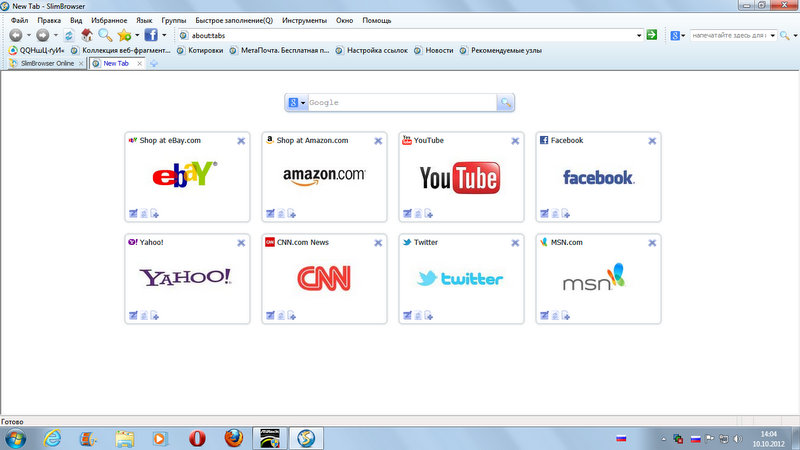The image size is (800, 450).
Task: Remove the Amazon tile with its X
Action: (378, 141)
